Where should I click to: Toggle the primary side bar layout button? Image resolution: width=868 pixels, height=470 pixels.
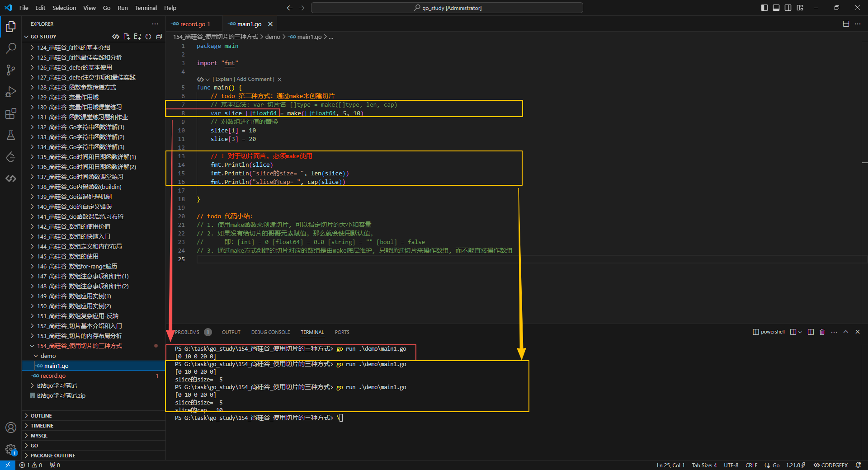(x=764, y=8)
